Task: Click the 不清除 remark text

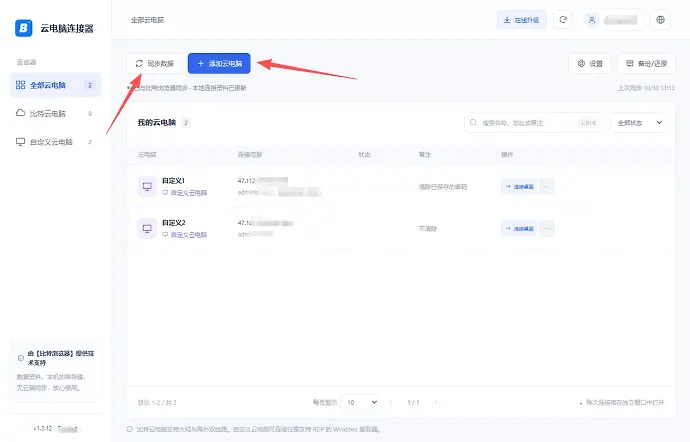Action: (428, 229)
